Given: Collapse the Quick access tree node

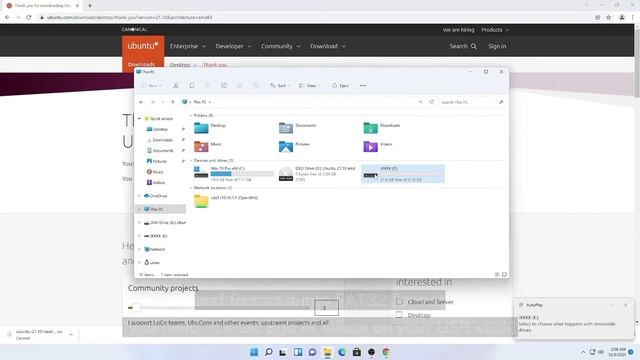Looking at the screenshot, I should click(x=140, y=118).
